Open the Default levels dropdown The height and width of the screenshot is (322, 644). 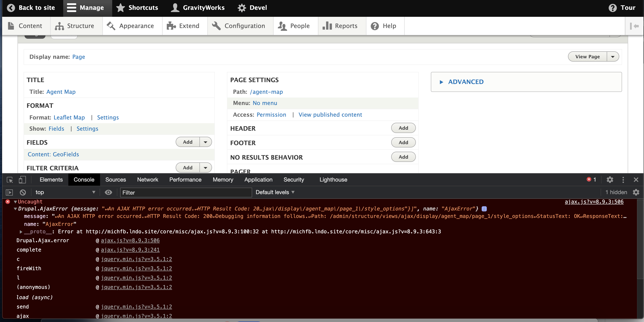click(275, 192)
